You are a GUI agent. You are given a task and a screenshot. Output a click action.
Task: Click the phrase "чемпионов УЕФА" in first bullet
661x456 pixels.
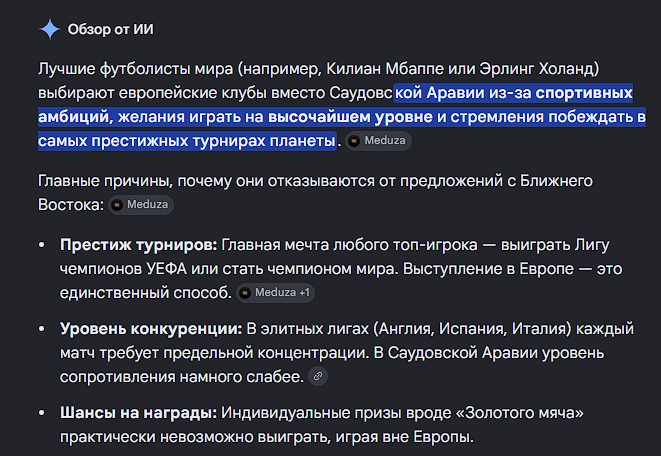point(123,269)
